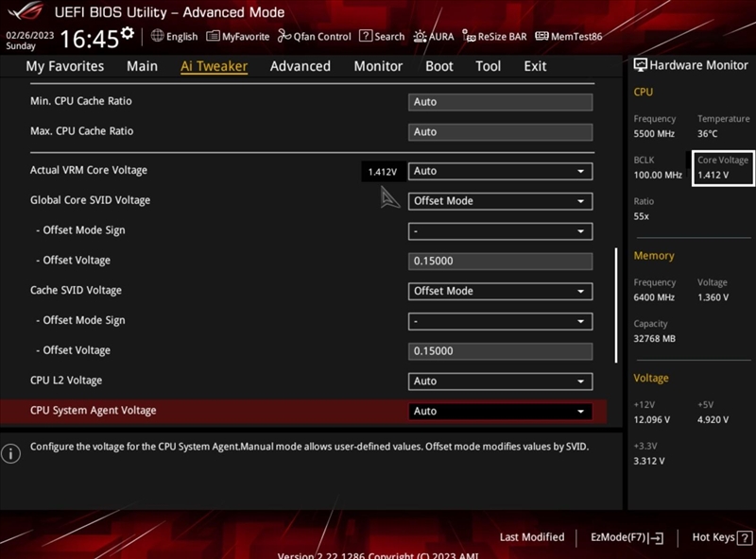
Task: Open the Monitor tab
Action: click(378, 66)
